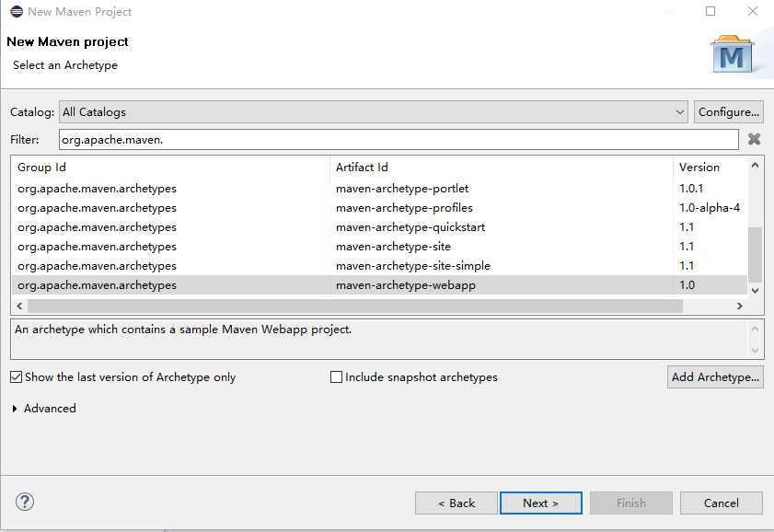This screenshot has height=532, width=774.
Task: Click the left arrow of horizontal scrollbar
Action: 19,306
